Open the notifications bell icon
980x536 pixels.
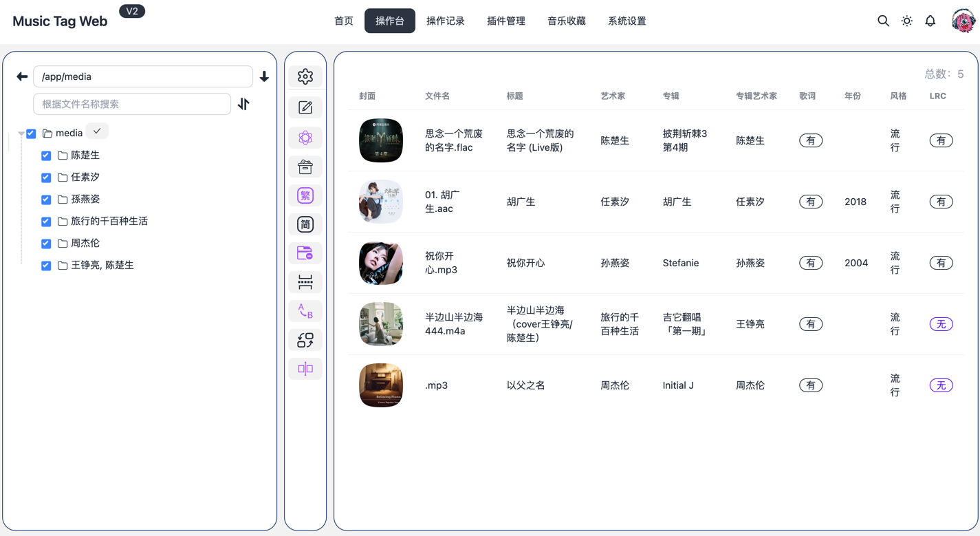point(930,21)
